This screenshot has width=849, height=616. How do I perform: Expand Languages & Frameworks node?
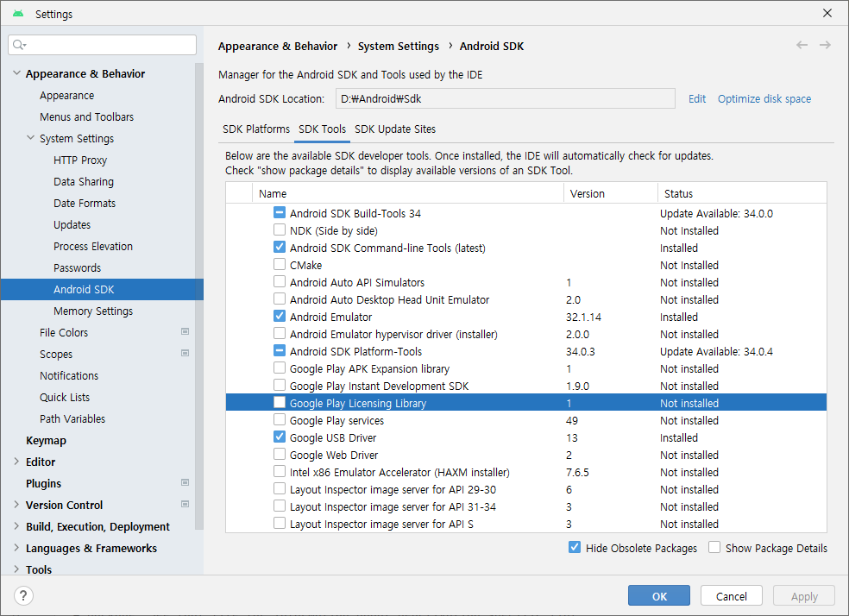click(x=16, y=548)
